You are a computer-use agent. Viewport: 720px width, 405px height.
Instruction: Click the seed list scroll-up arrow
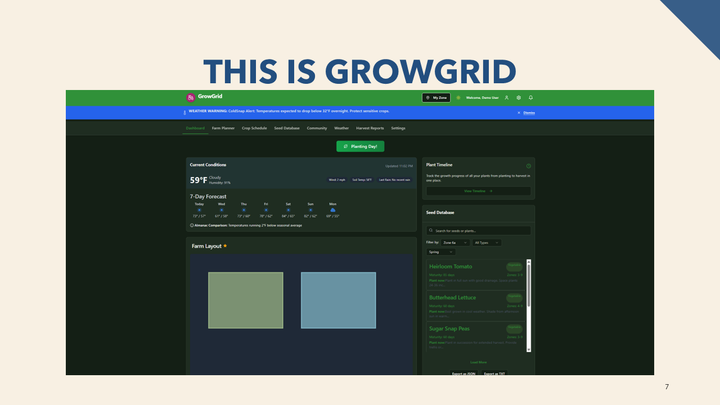529,262
